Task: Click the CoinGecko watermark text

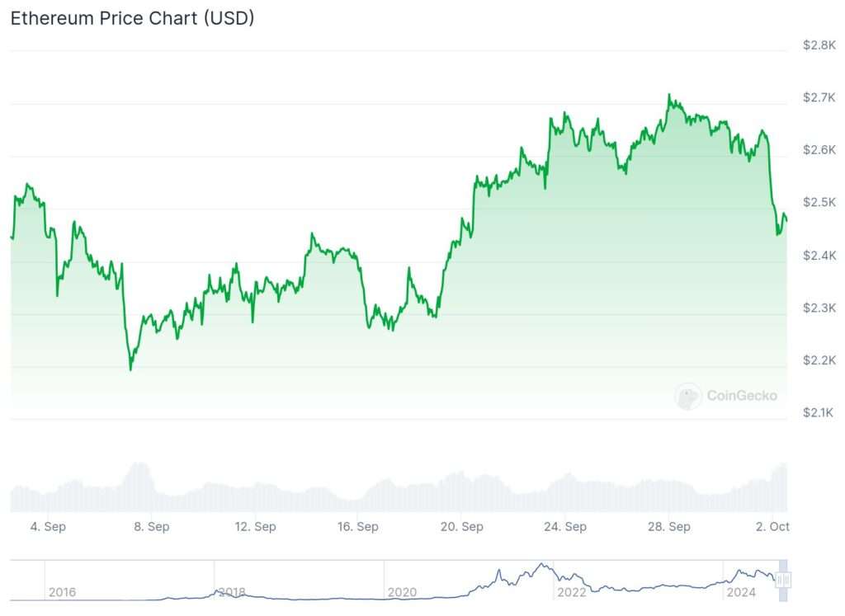Action: tap(741, 396)
